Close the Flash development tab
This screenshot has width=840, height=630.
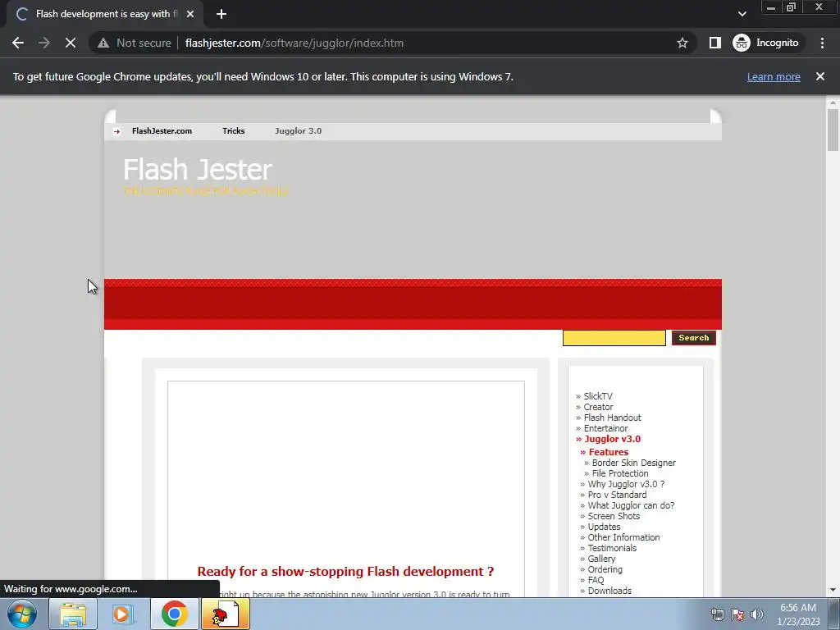pyautogui.click(x=190, y=14)
